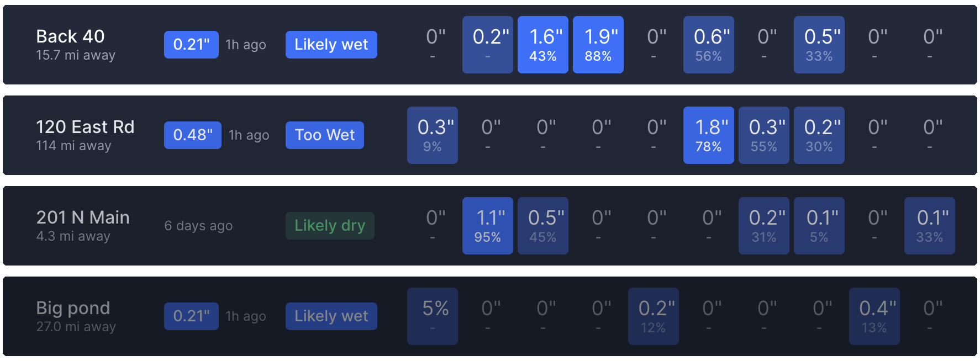Select 120 East Rd's 0.2" 30% forecast cell
Viewport: 980px width, 361px height.
819,135
